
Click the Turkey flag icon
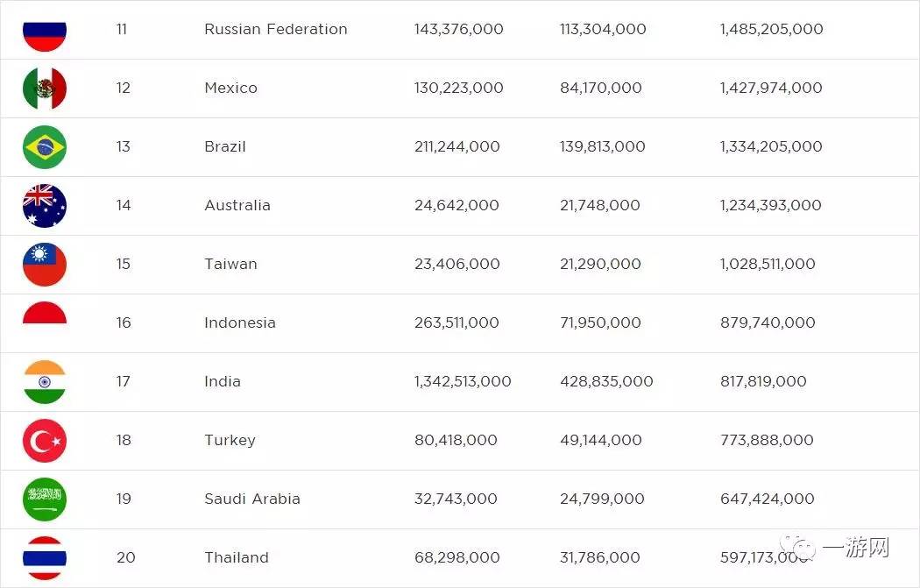45,440
